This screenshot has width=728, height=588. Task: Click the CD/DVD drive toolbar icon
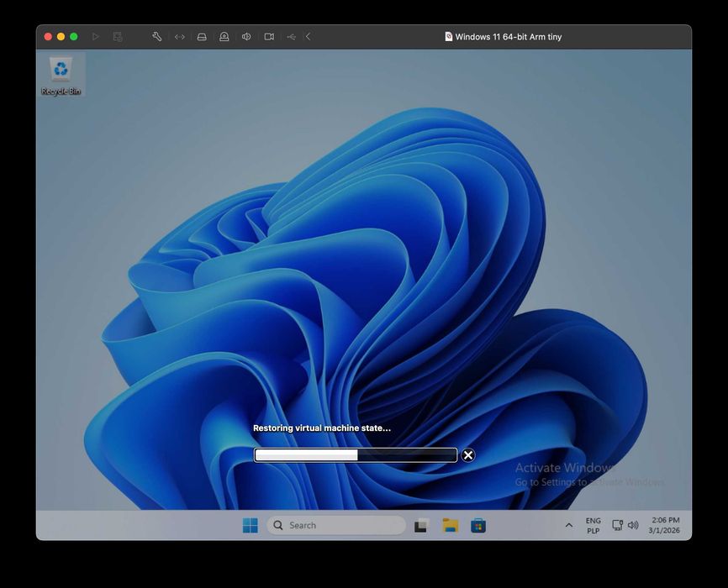(224, 37)
